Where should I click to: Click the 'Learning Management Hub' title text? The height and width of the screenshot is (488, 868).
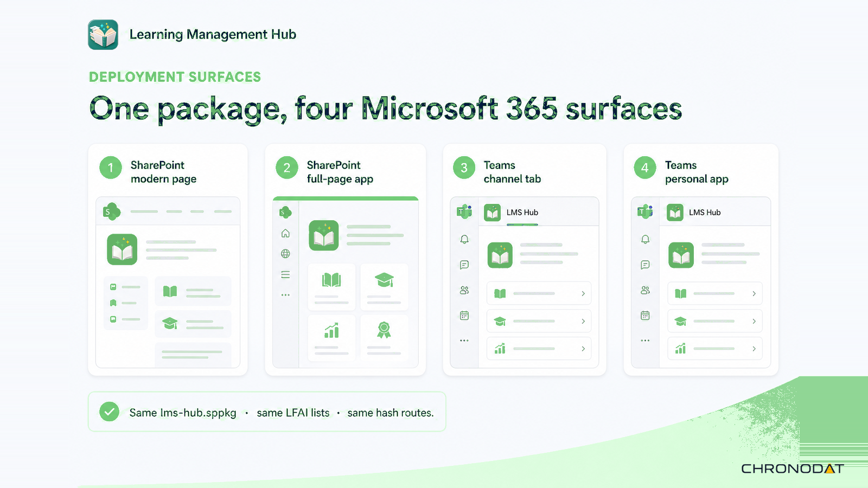(213, 35)
